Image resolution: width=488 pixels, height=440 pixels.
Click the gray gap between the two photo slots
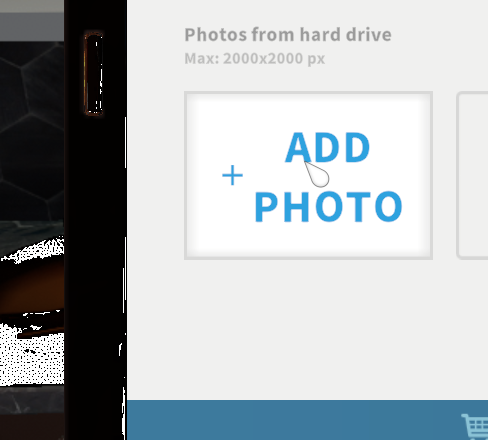tap(444, 175)
